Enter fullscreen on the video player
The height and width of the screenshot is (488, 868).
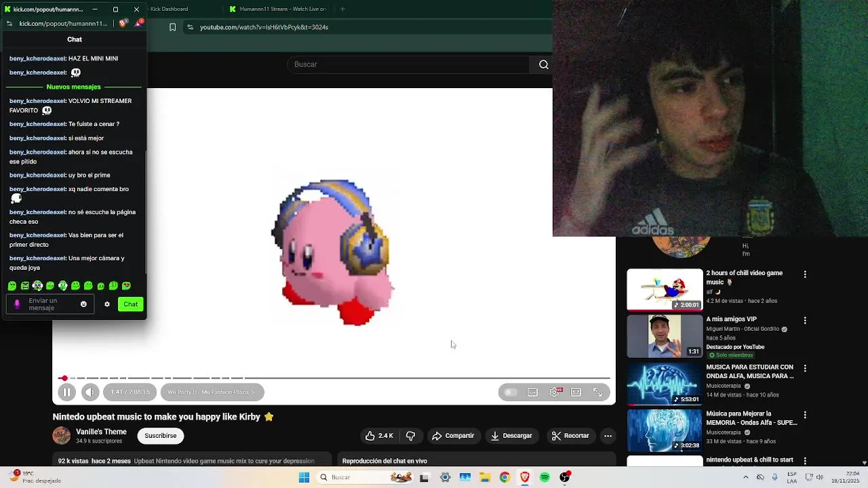coord(597,392)
